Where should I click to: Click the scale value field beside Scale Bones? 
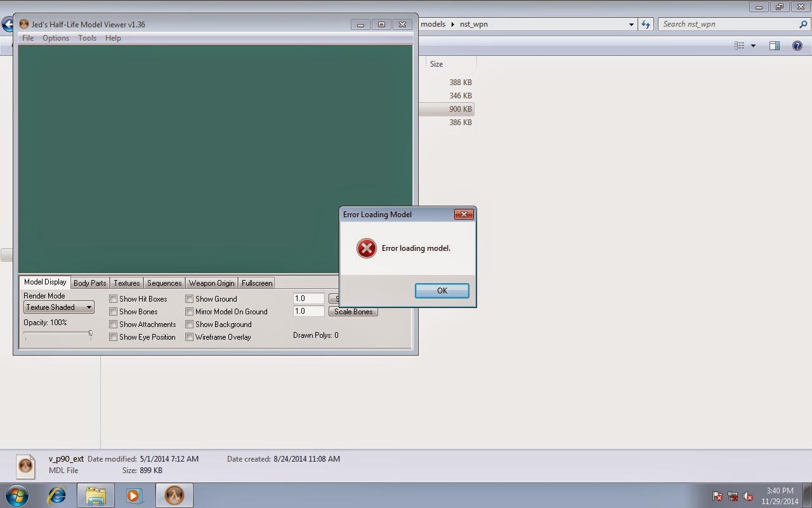[309, 312]
